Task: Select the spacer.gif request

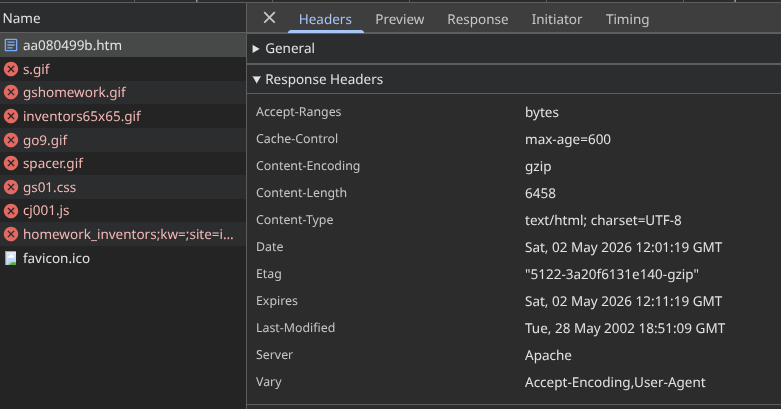Action: point(123,163)
